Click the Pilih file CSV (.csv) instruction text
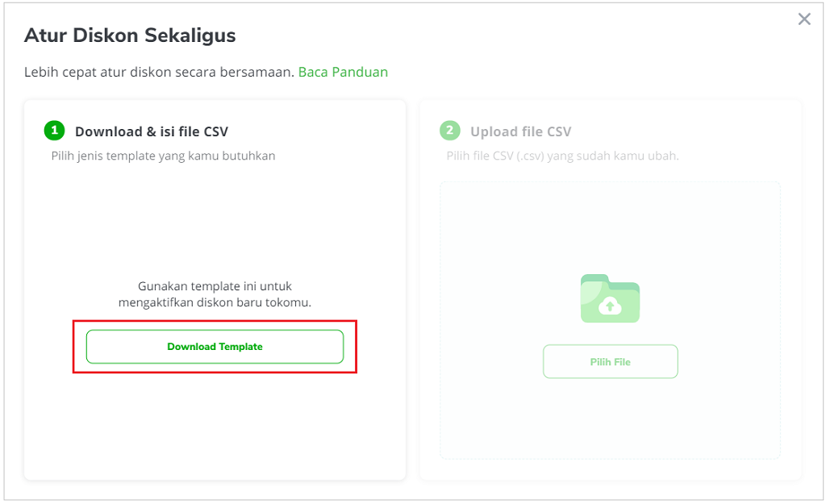The height and width of the screenshot is (504, 826). (x=562, y=156)
